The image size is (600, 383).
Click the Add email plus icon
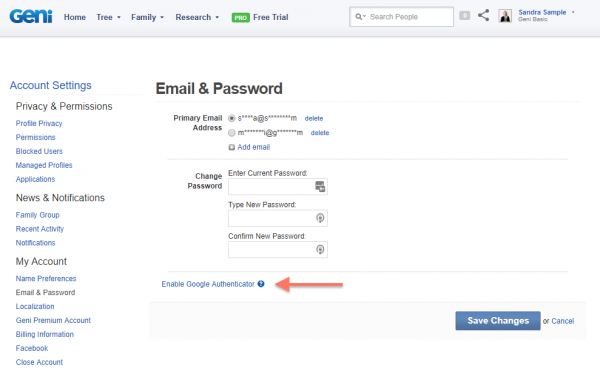232,147
